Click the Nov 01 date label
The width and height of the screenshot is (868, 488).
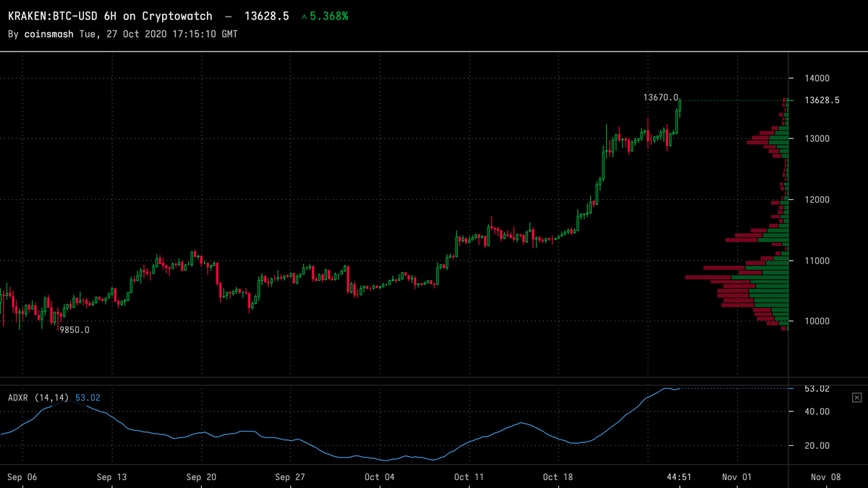[737, 477]
